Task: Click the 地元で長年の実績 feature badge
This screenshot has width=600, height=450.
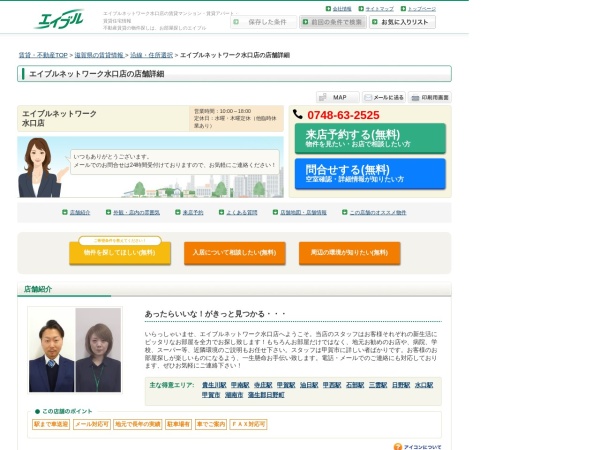Action: tap(138, 424)
